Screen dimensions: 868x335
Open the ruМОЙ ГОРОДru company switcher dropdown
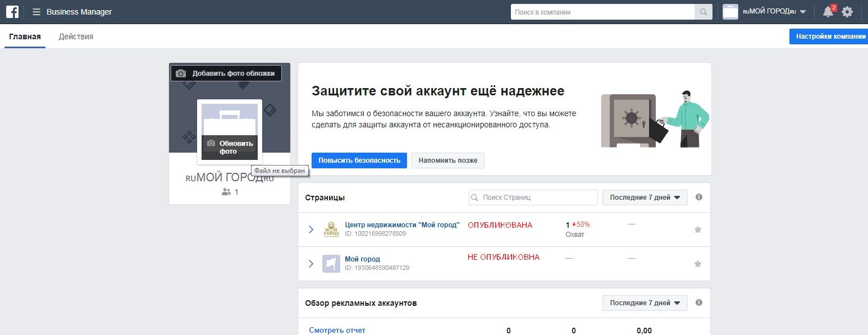click(x=774, y=12)
